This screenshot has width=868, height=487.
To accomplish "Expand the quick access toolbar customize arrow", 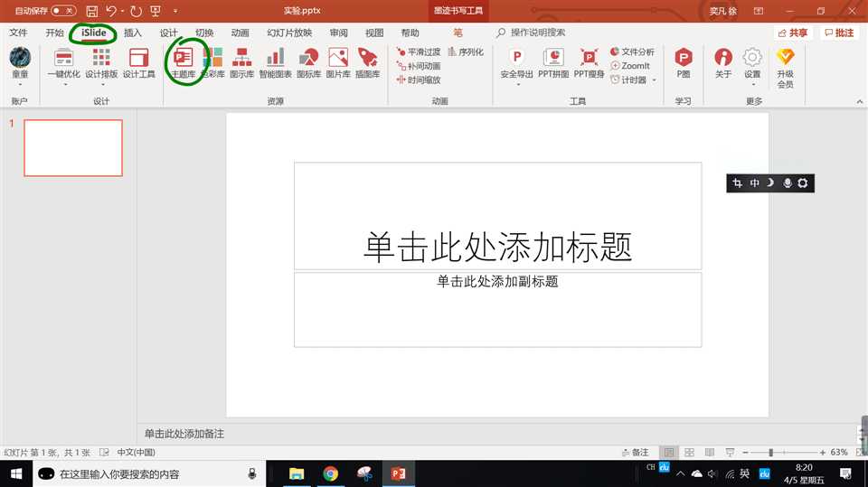I will 175,11.
